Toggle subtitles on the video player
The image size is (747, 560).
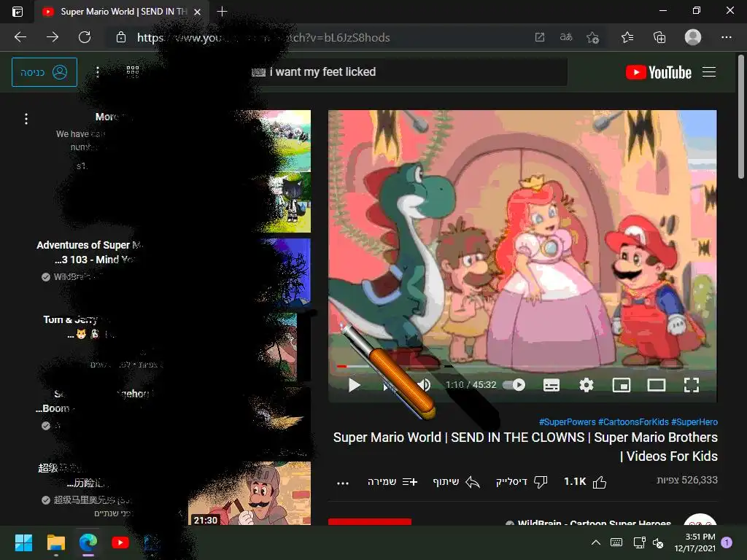coord(551,385)
